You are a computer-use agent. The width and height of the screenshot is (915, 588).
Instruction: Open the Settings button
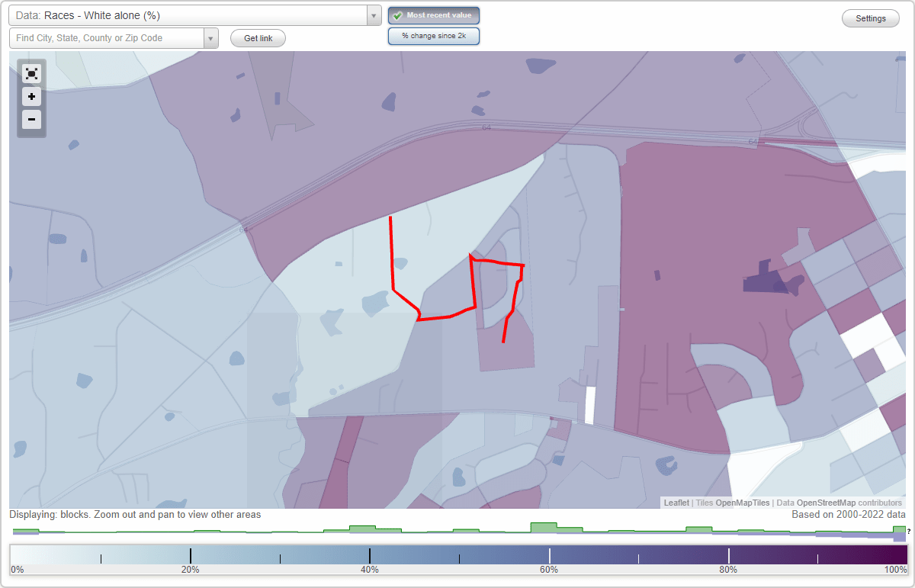coord(871,18)
